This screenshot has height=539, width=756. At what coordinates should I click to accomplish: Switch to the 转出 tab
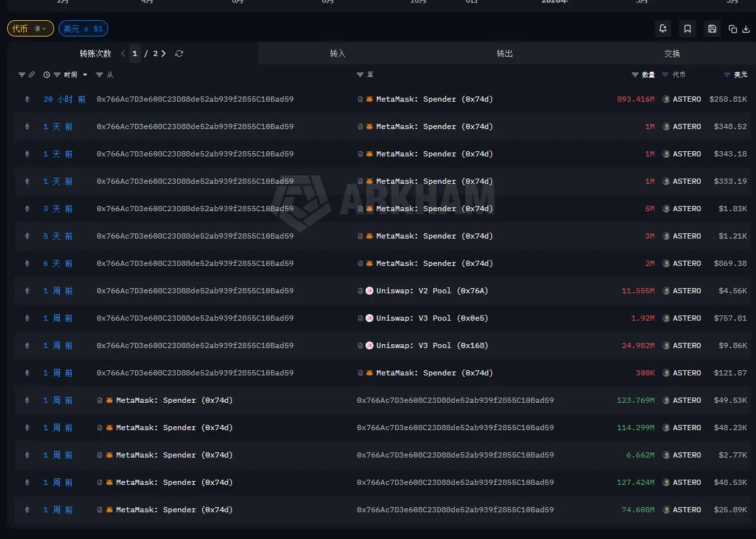point(505,53)
